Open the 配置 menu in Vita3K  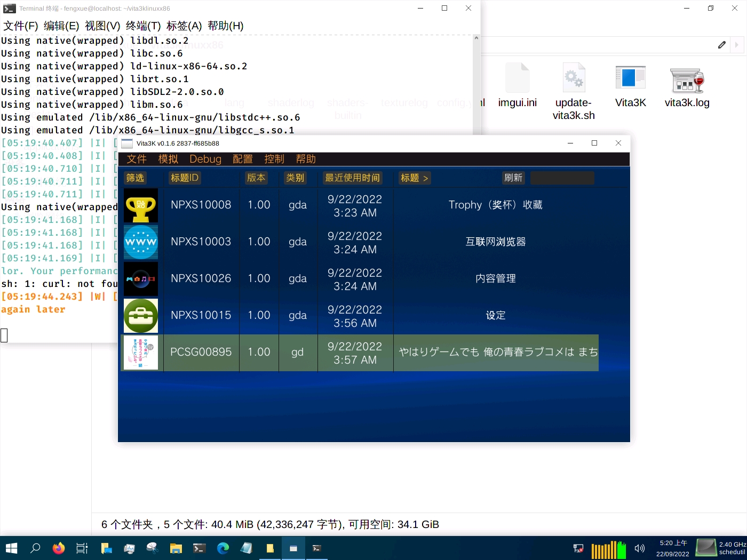pos(243,159)
